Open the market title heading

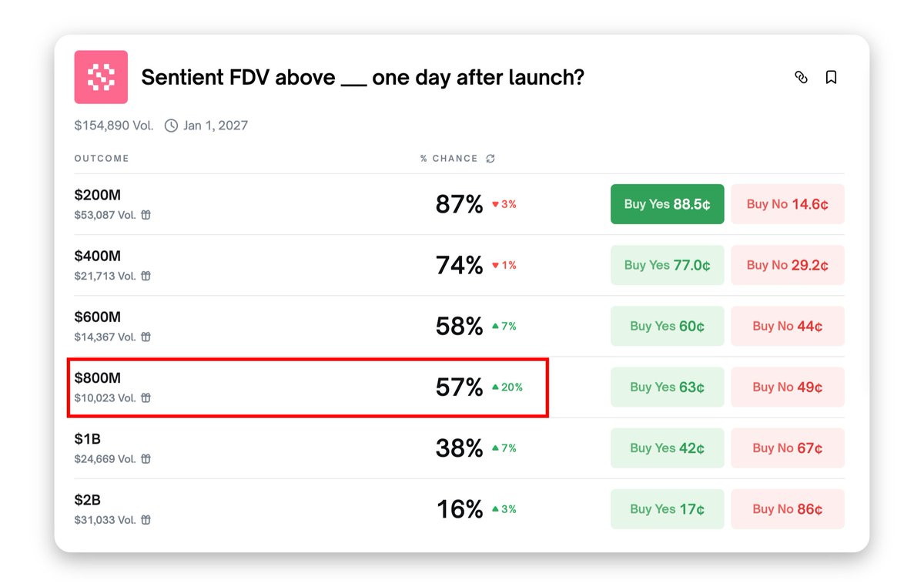363,77
